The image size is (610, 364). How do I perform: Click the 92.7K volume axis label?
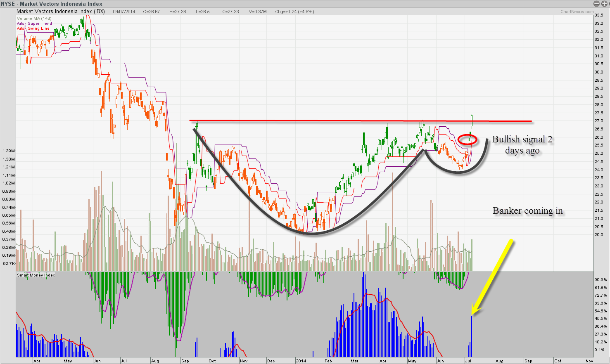tap(8, 263)
